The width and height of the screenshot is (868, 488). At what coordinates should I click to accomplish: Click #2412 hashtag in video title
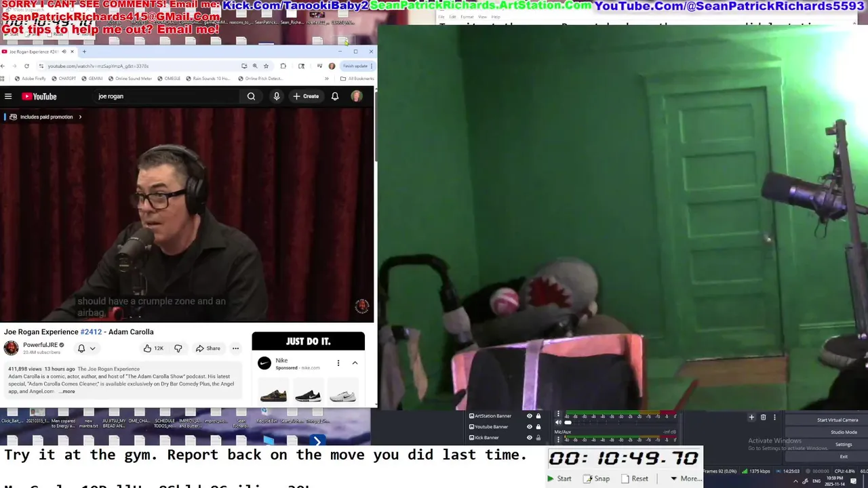91,332
